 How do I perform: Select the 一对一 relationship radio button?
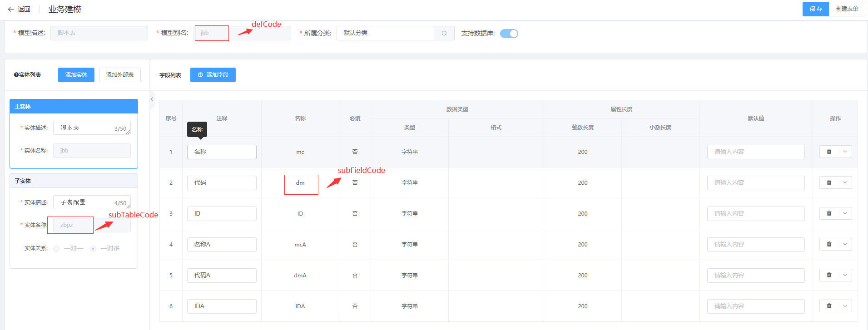pyautogui.click(x=56, y=249)
